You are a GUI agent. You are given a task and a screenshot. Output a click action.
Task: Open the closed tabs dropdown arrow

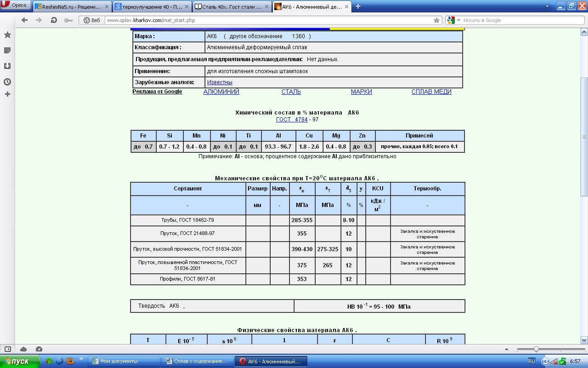point(547,6)
